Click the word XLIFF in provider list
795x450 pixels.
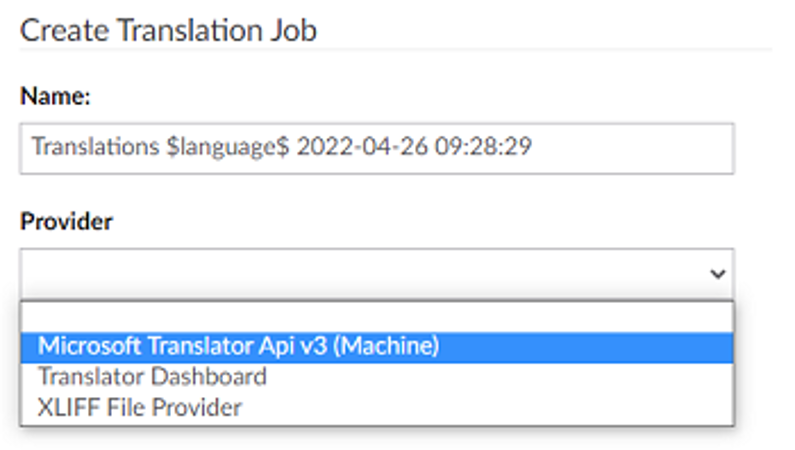(64, 407)
